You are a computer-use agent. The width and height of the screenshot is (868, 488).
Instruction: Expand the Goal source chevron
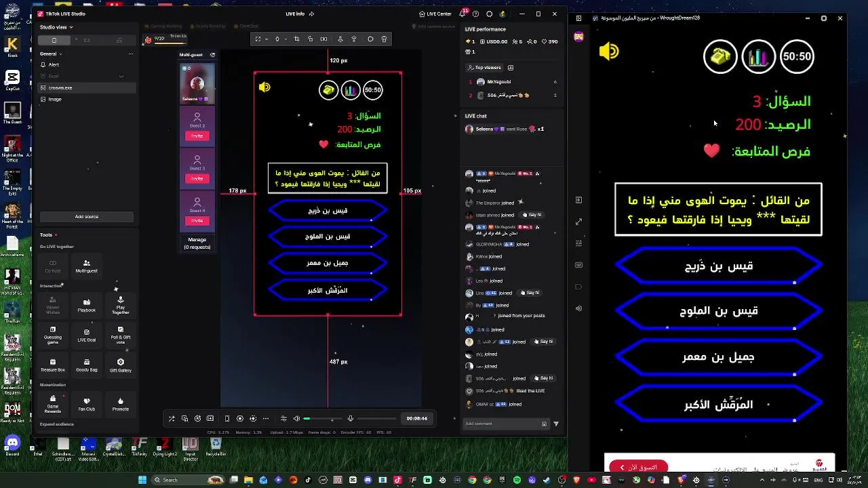click(x=121, y=76)
